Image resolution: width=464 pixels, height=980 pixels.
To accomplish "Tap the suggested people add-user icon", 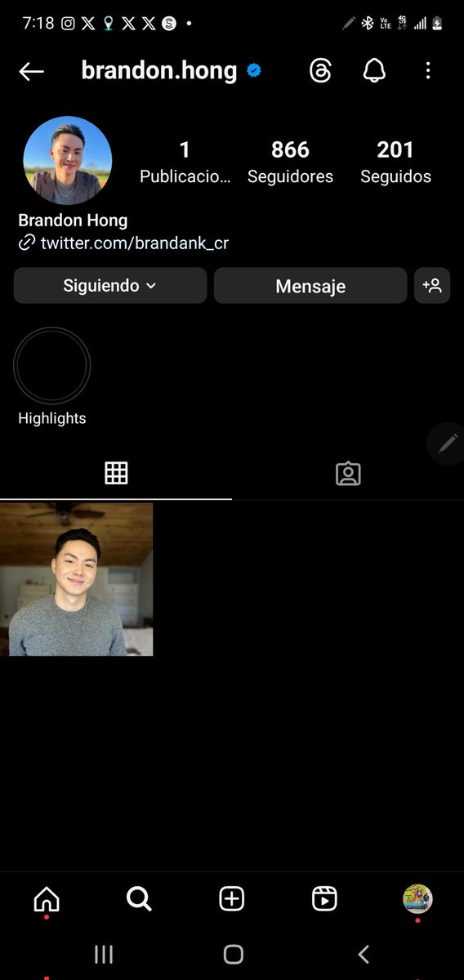I will 432,286.
